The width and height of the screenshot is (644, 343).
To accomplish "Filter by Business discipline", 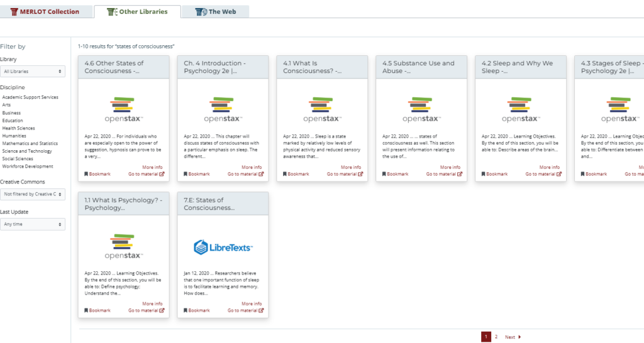I will click(11, 113).
